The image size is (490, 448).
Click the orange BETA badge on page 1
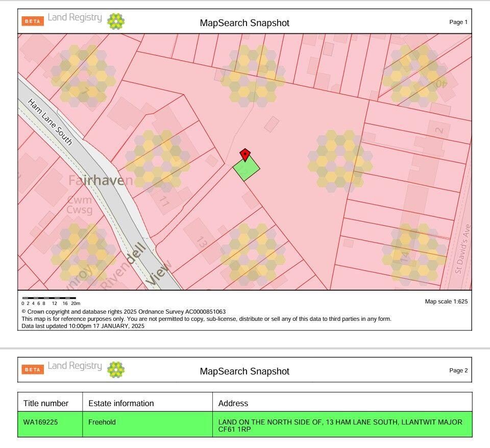(x=33, y=21)
